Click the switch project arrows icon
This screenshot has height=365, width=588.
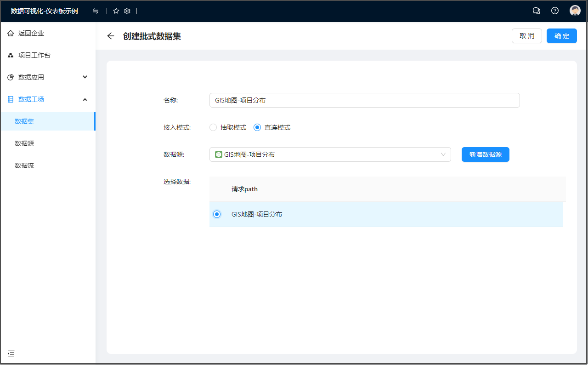(x=96, y=11)
